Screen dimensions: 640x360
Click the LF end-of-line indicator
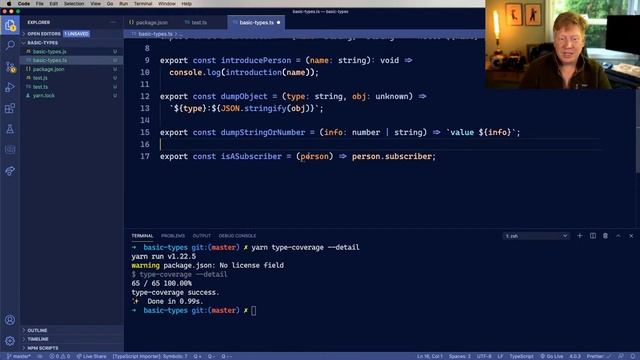point(500,356)
